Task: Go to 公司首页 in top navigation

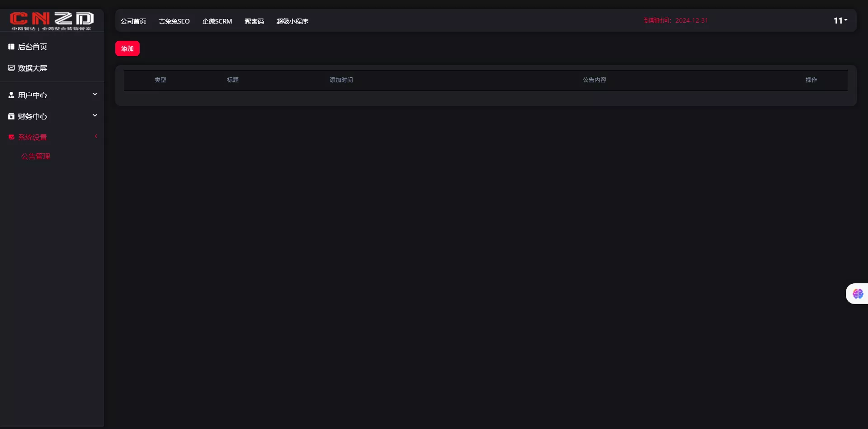Action: tap(133, 21)
